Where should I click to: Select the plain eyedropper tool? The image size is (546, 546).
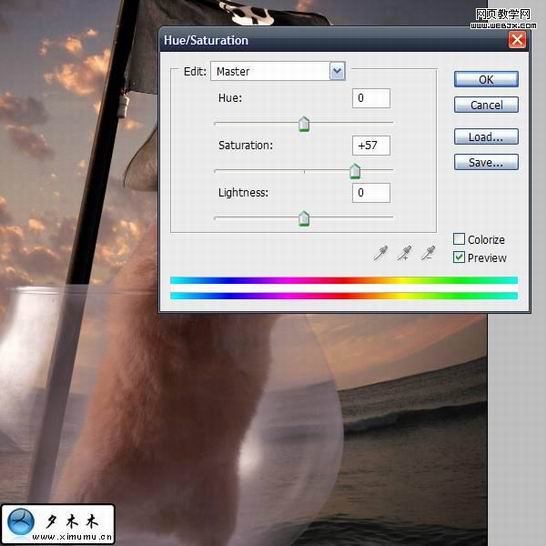click(x=380, y=253)
